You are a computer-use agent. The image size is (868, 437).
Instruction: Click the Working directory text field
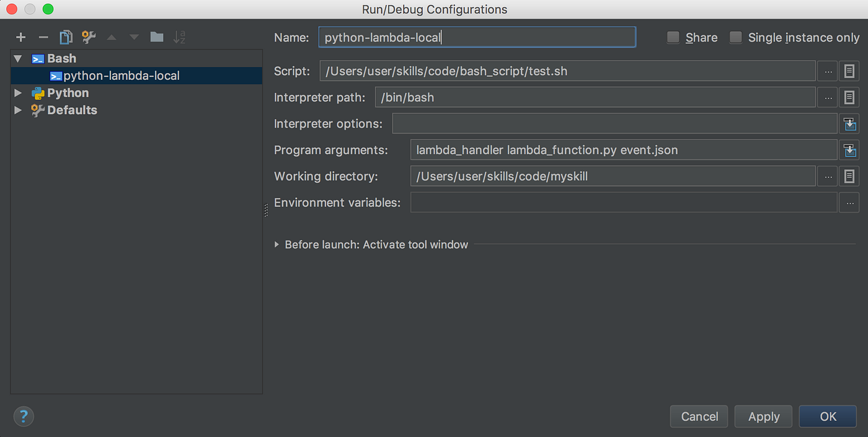click(x=613, y=177)
